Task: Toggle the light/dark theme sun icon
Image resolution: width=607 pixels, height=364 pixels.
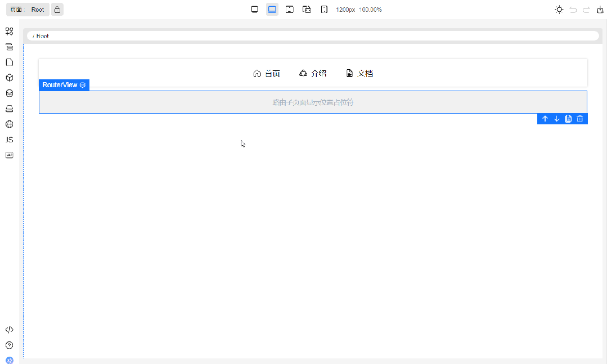Action: 559,10
